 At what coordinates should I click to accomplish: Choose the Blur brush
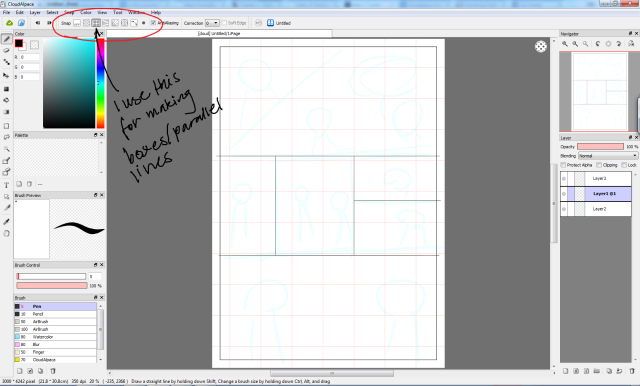tap(55, 344)
